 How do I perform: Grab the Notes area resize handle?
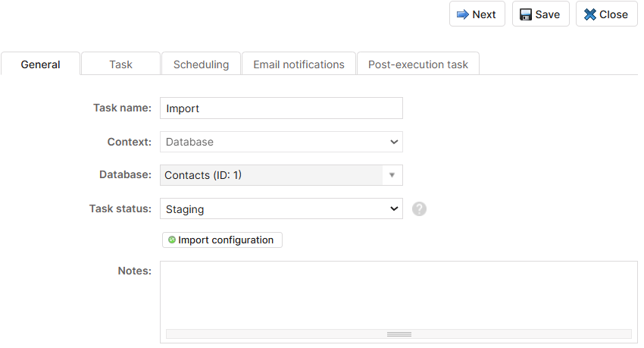coord(399,334)
